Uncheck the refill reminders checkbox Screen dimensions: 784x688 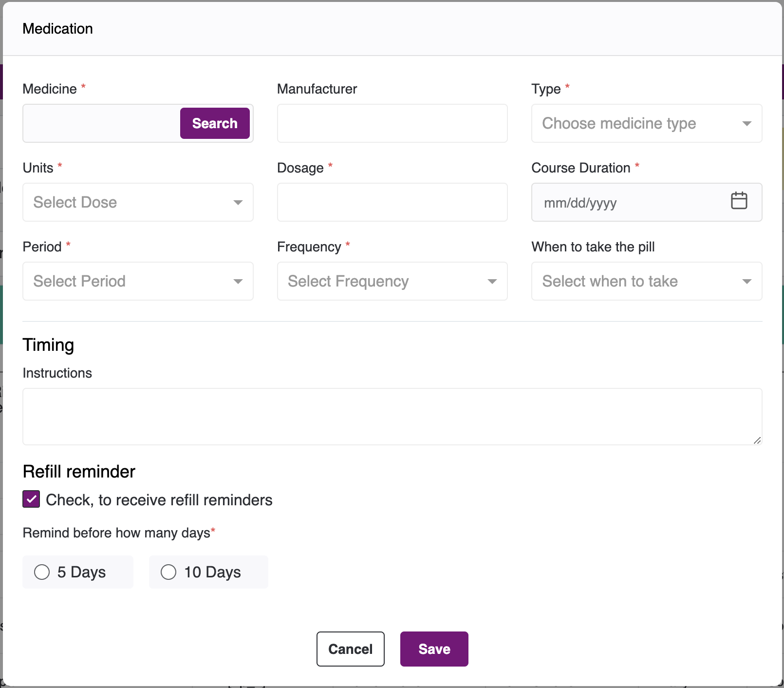click(32, 499)
